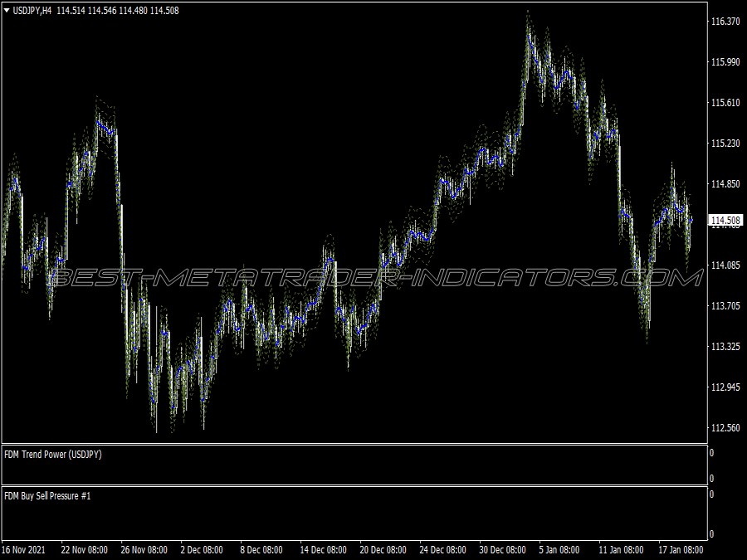The image size is (747, 560).
Task: Click the 20 Dec 08:00 time label
Action: 383,550
